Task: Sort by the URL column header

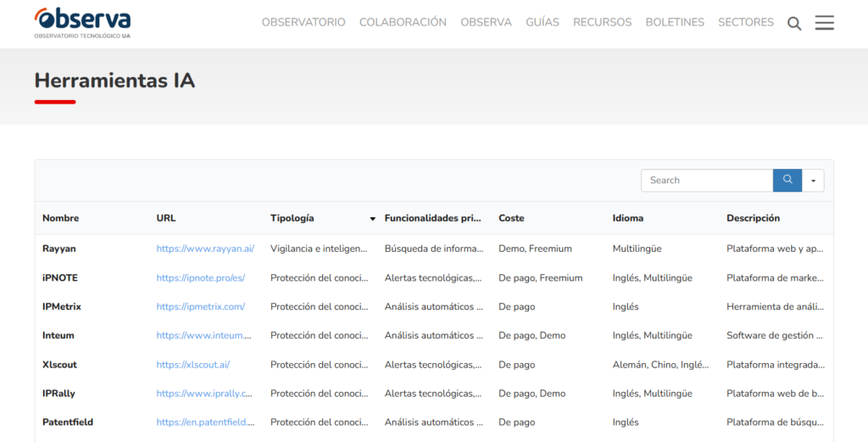Action: coord(165,218)
